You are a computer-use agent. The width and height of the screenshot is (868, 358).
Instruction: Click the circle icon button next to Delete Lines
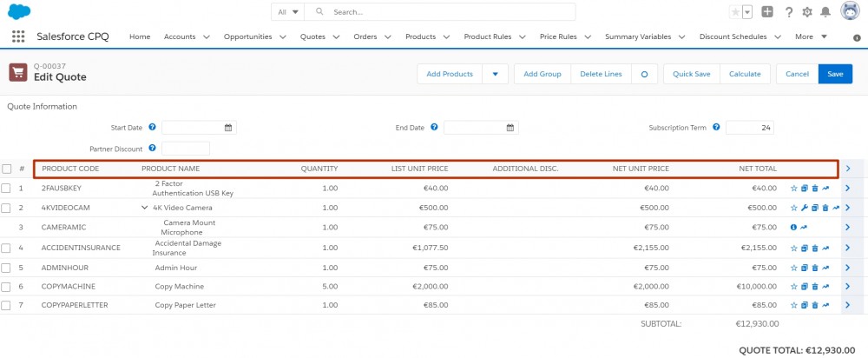coord(644,74)
